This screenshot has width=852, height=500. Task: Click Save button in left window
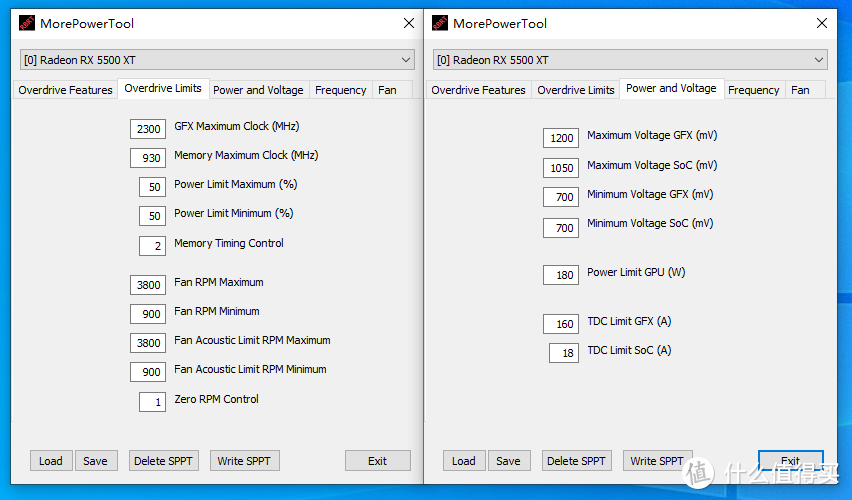click(96, 461)
